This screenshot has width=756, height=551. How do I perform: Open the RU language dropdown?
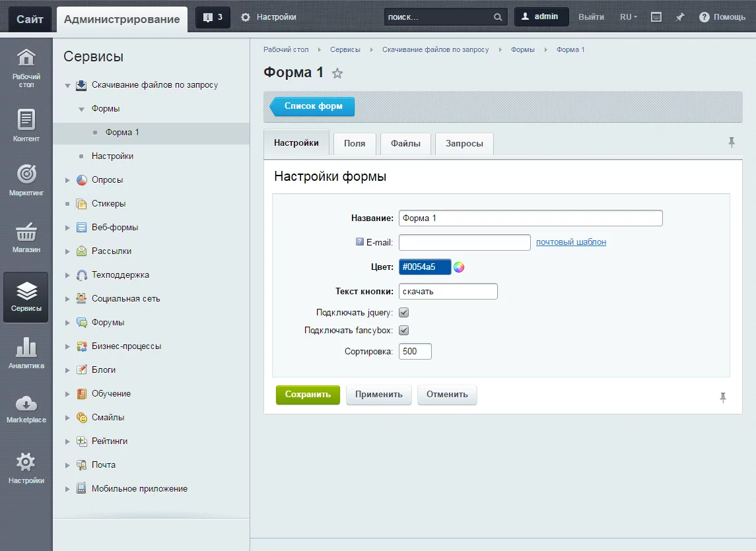tap(628, 17)
